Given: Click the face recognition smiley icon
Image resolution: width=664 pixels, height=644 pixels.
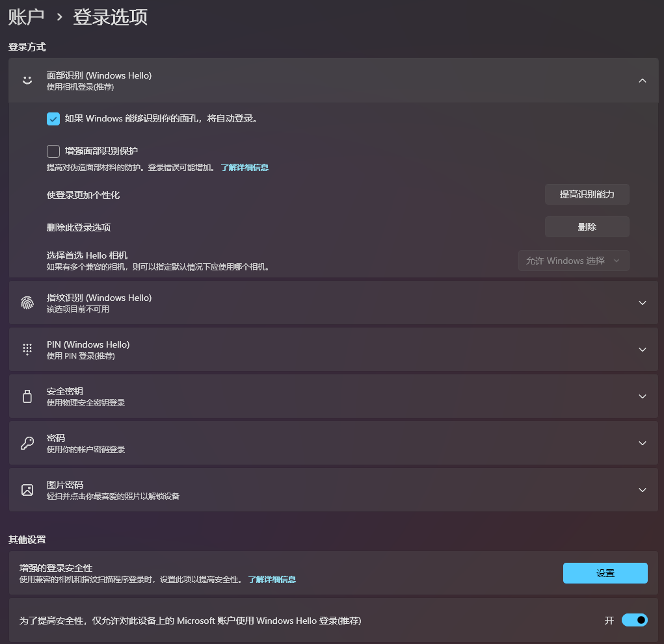Looking at the screenshot, I should [27, 81].
